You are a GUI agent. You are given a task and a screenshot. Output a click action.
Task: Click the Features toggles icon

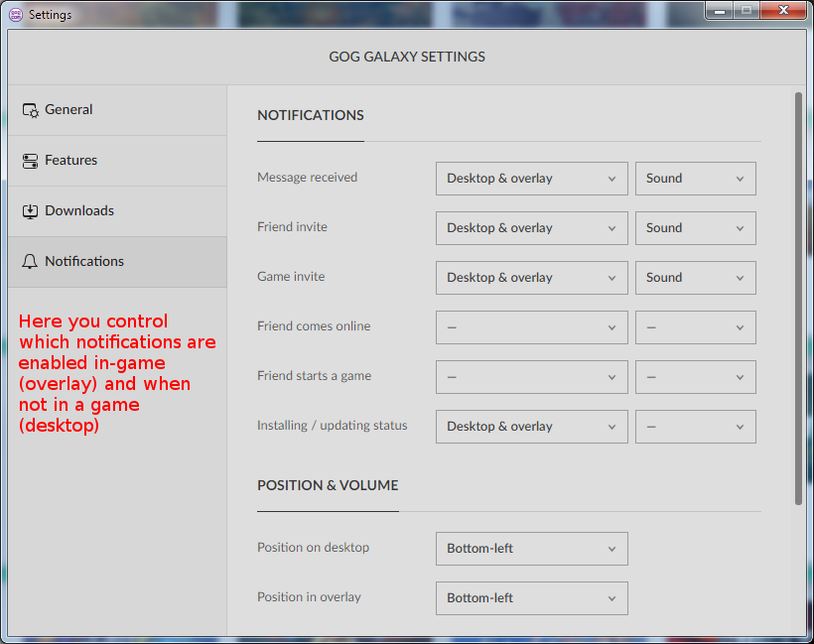click(30, 161)
